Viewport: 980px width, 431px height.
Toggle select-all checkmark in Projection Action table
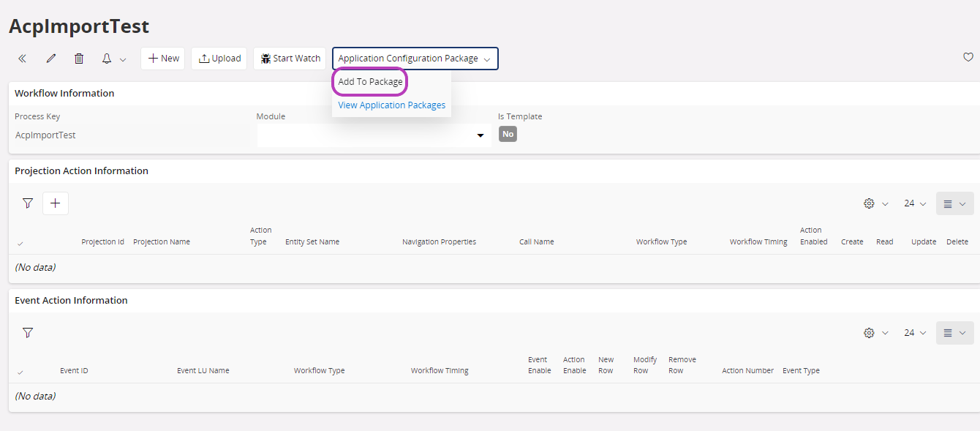click(x=20, y=243)
